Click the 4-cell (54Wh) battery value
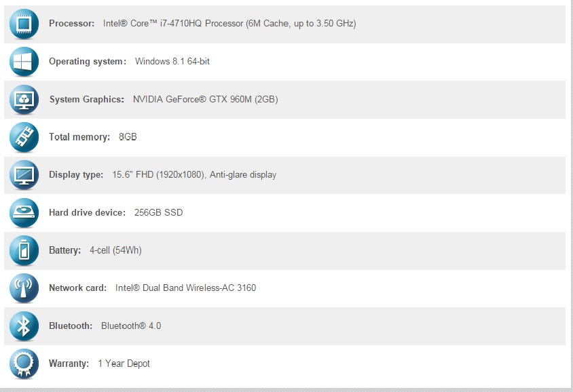 [115, 250]
